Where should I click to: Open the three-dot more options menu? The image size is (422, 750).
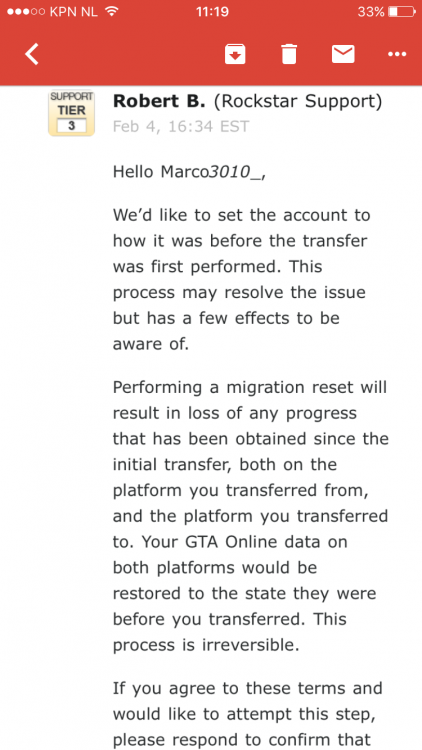coord(397,55)
